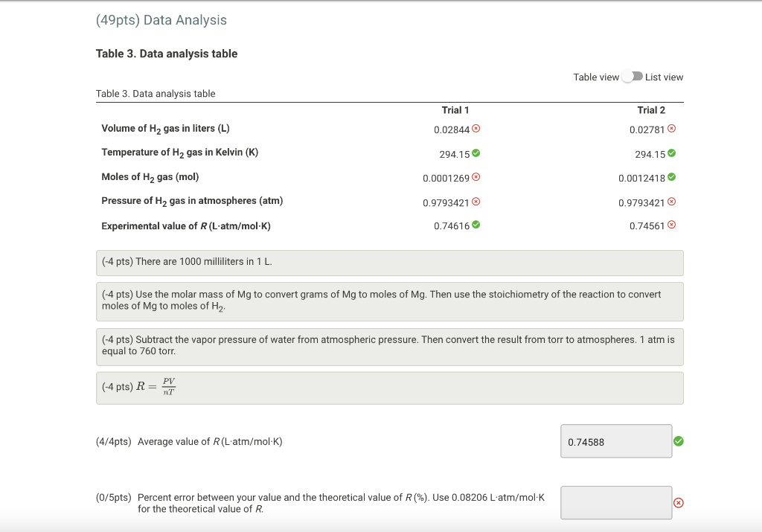The width and height of the screenshot is (762, 532).
Task: Click the red X icon beside Trial 2 volume 0.02781
Action: 672,128
